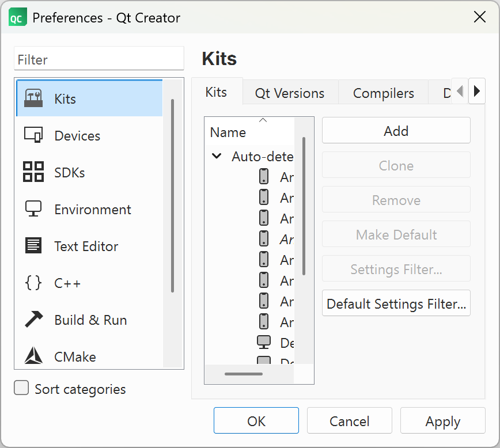Click the kit list horizontal scrollbar

click(244, 374)
